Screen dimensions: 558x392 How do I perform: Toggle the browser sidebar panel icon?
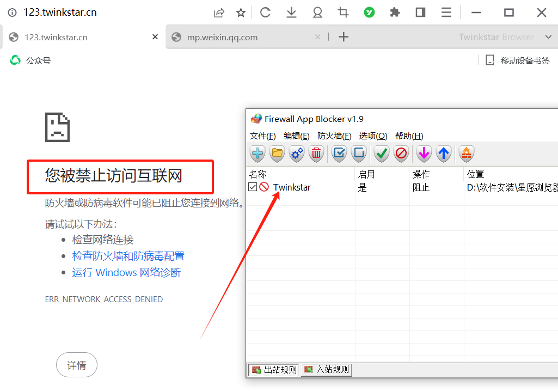click(x=420, y=13)
